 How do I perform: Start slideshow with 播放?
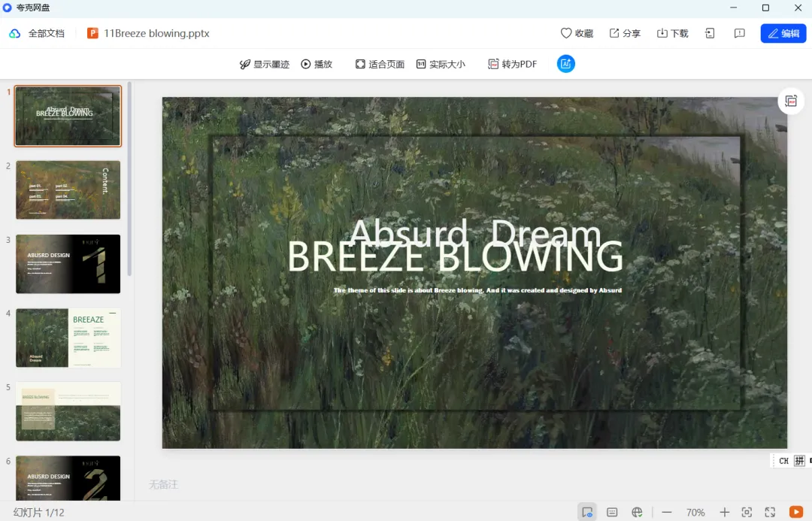click(x=317, y=64)
